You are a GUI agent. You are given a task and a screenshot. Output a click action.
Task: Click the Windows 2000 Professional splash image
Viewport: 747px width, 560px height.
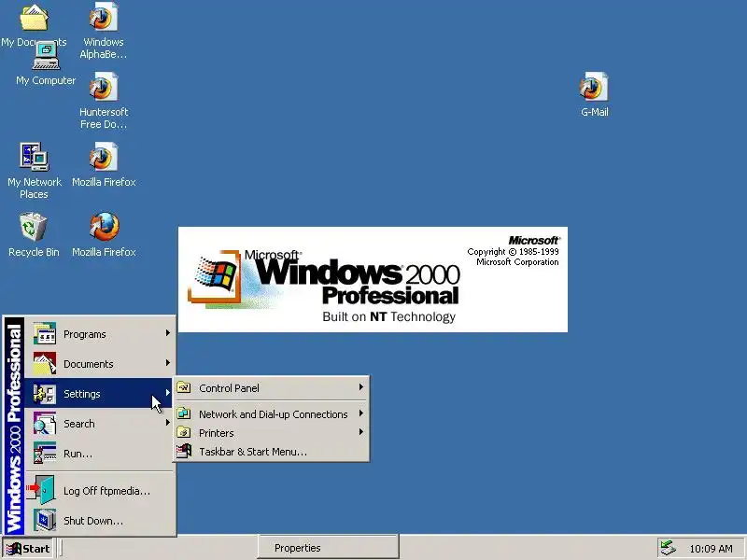click(x=373, y=279)
